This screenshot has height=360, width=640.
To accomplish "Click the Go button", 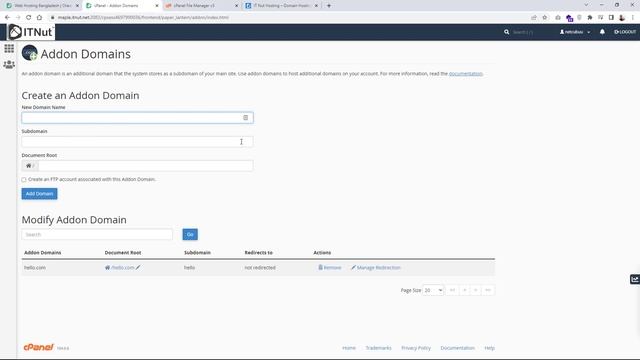I will pyautogui.click(x=190, y=234).
